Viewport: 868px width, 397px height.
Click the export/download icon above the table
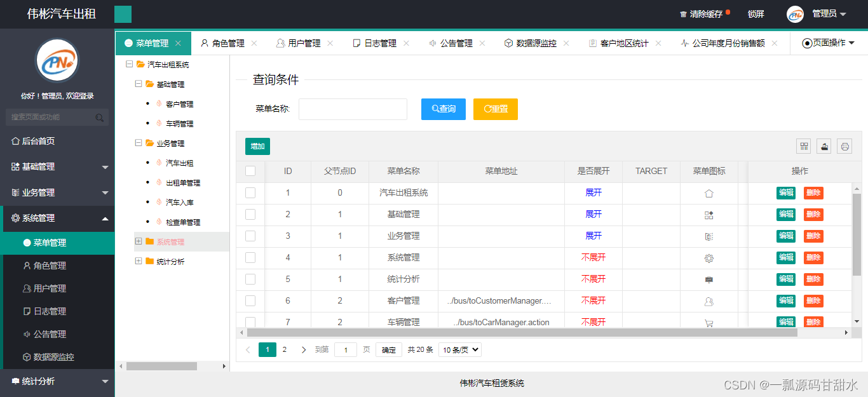824,146
